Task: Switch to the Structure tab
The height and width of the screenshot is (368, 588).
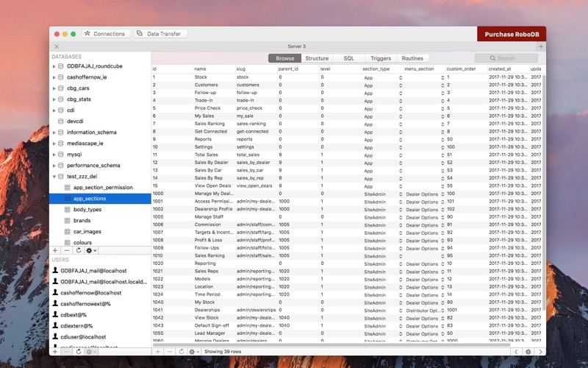Action: pyautogui.click(x=317, y=58)
